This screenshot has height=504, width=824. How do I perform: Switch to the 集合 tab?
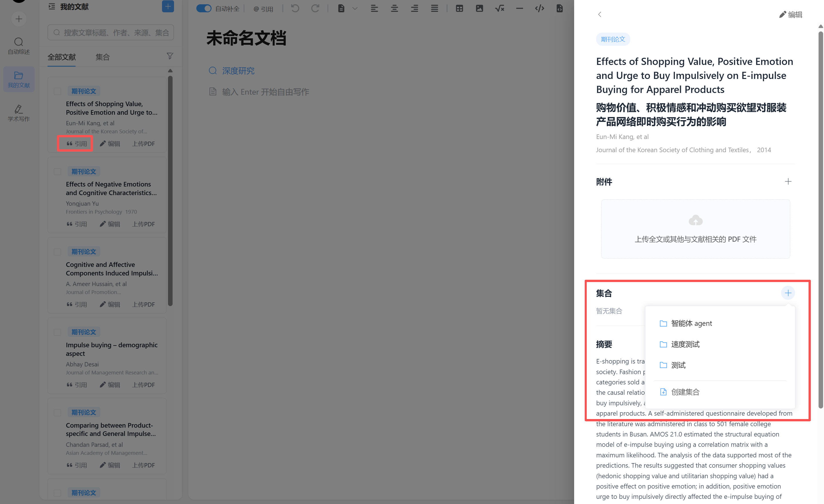coord(102,57)
